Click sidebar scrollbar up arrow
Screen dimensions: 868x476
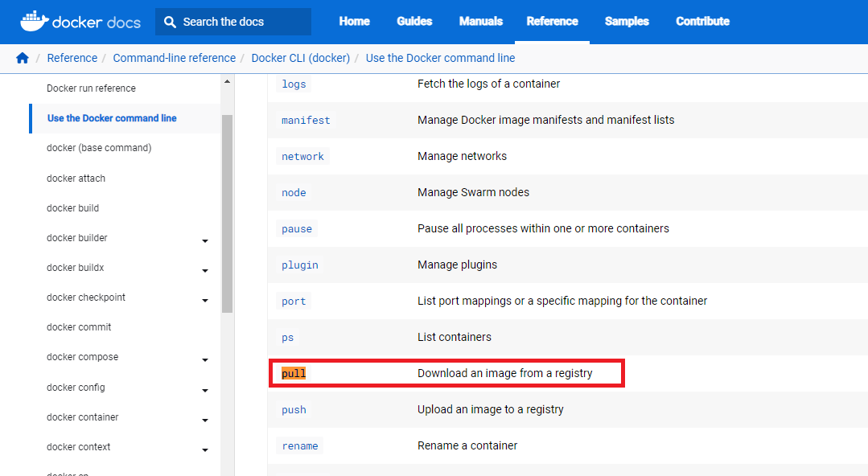pyautogui.click(x=227, y=81)
